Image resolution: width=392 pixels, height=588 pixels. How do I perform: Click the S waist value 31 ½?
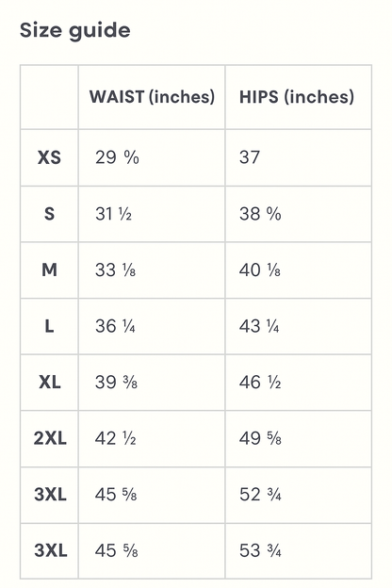pos(113,214)
